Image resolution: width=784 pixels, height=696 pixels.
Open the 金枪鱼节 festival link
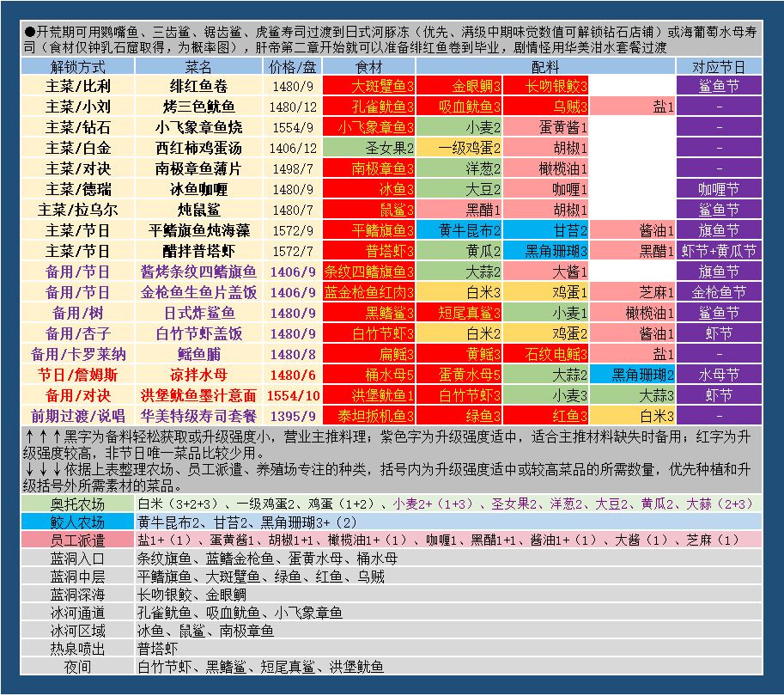pos(719,292)
